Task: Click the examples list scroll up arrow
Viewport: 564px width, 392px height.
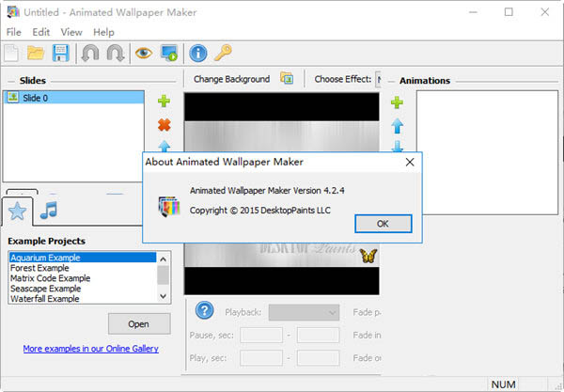Action: [x=164, y=259]
